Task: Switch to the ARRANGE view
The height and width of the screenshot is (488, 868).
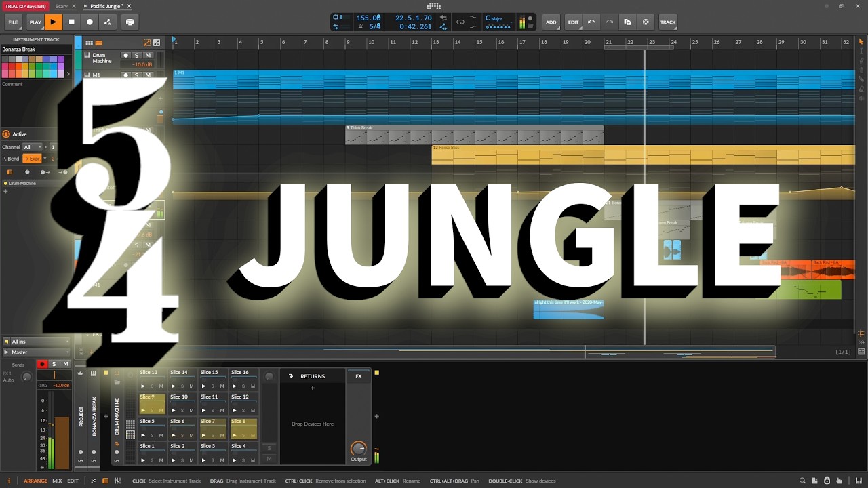Action: coord(36,481)
